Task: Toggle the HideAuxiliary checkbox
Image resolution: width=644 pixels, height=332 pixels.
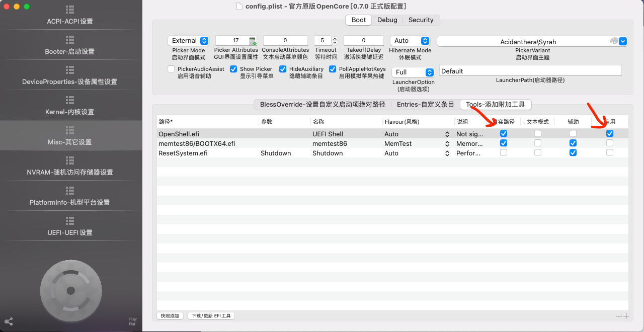Action: pyautogui.click(x=283, y=69)
